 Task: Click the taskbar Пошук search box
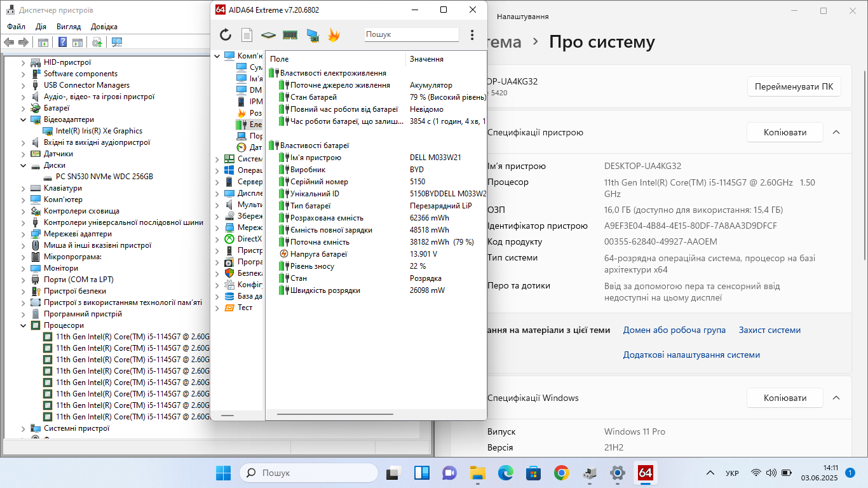point(309,473)
